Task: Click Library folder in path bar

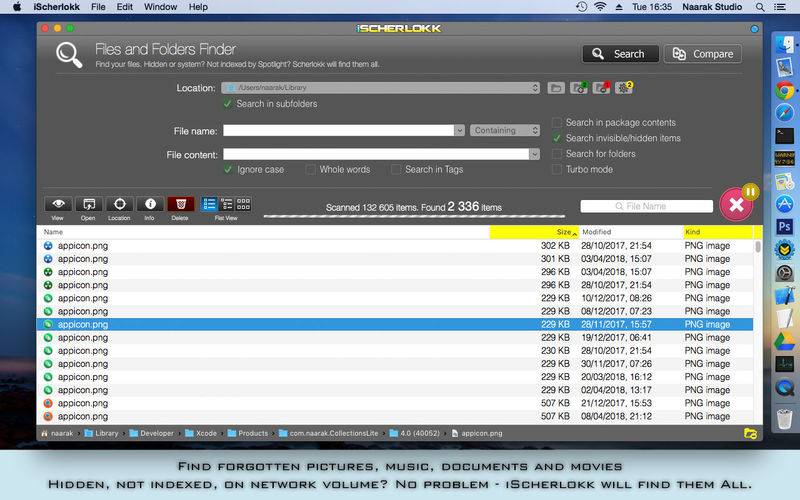Action: 101,434
